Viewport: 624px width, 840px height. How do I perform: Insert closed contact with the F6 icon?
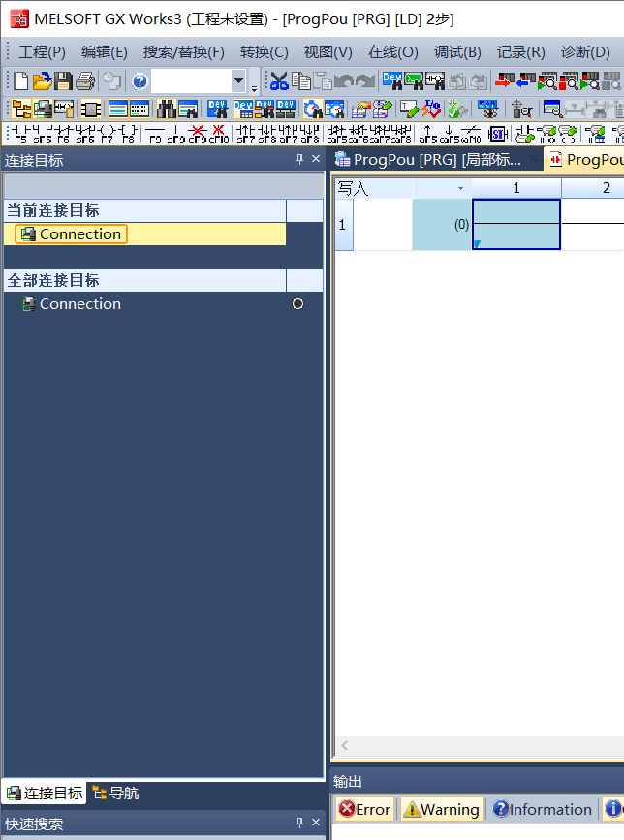coord(63,134)
